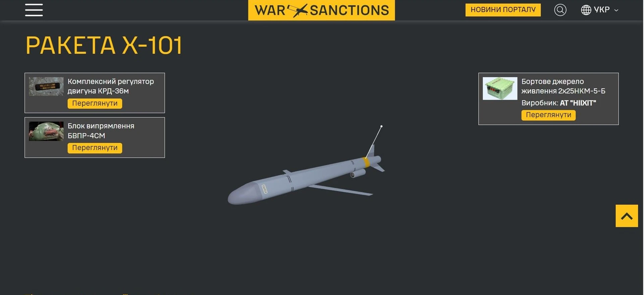This screenshot has height=295, width=644.
Task: Expand the УКР language dropdown chevron
Action: (616, 10)
